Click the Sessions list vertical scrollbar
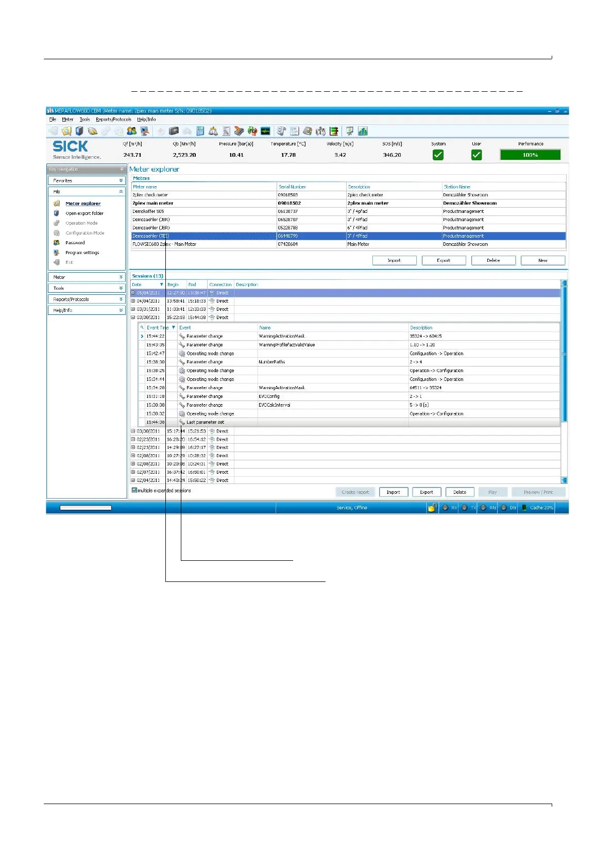The width and height of the screenshot is (613, 868). point(564,382)
